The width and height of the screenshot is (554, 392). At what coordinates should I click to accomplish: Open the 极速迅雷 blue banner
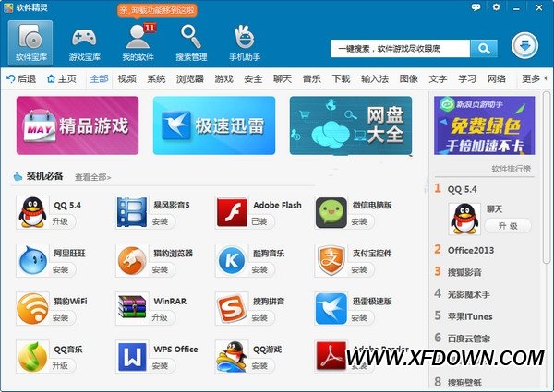coord(214,125)
